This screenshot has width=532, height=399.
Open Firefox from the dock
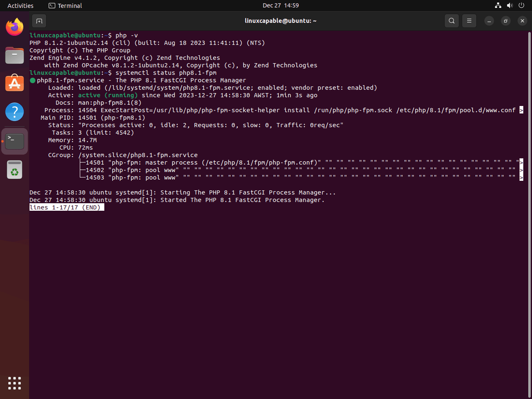(x=15, y=27)
